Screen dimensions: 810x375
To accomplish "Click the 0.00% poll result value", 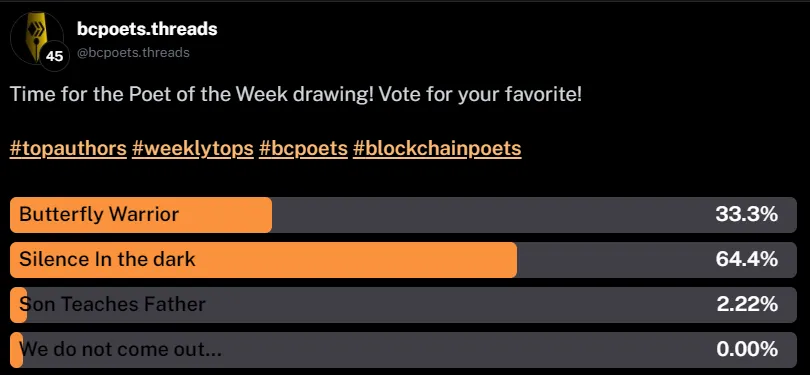I will pyautogui.click(x=747, y=350).
